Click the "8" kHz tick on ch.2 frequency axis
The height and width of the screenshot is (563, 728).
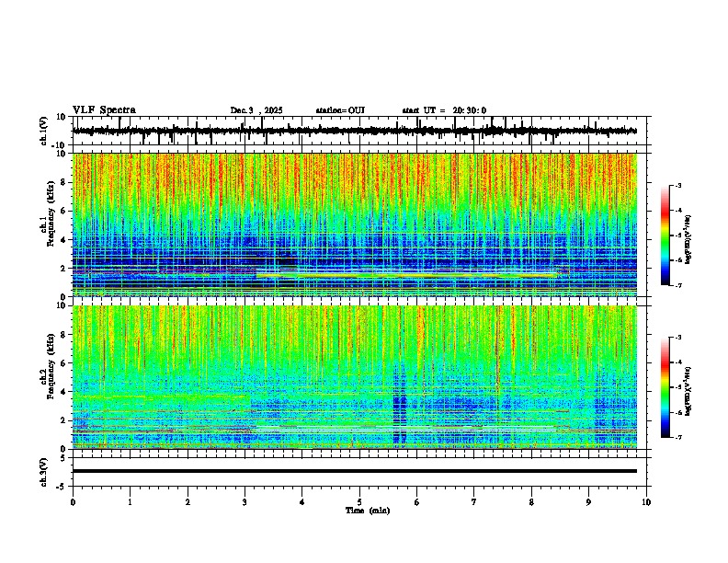pyautogui.click(x=64, y=335)
